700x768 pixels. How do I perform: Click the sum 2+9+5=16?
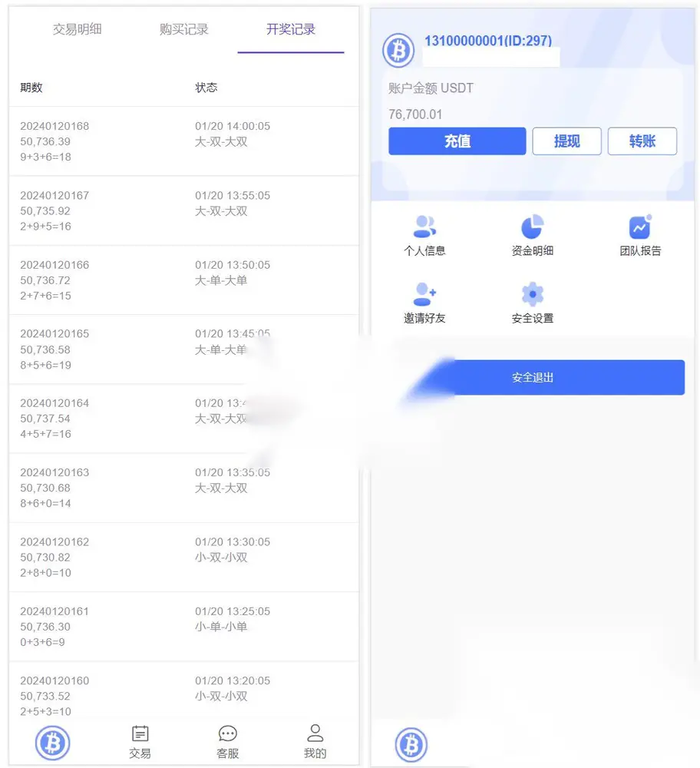[x=45, y=227]
